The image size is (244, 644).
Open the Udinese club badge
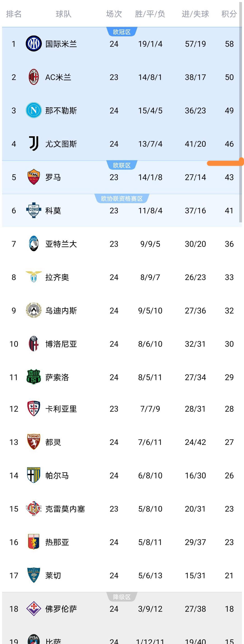(34, 310)
